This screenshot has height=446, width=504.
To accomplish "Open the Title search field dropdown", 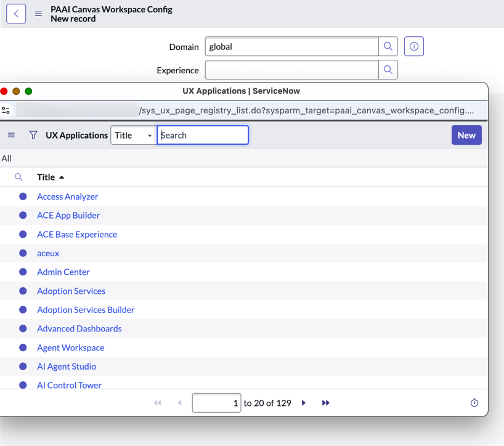I will coord(133,135).
